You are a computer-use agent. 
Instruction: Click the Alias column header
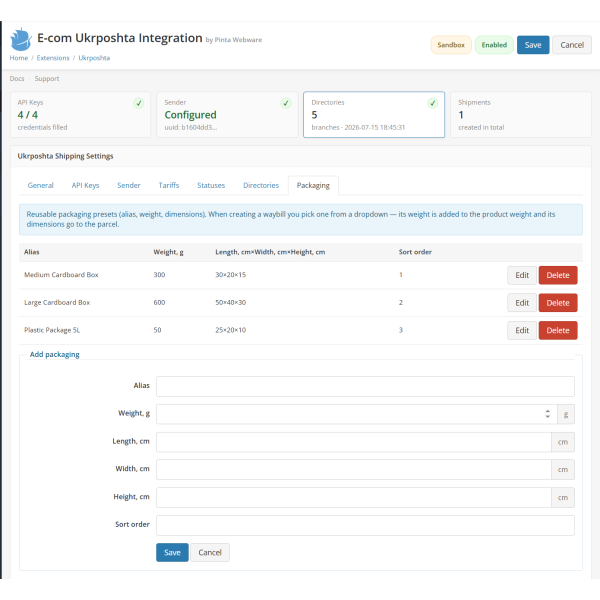click(x=32, y=252)
